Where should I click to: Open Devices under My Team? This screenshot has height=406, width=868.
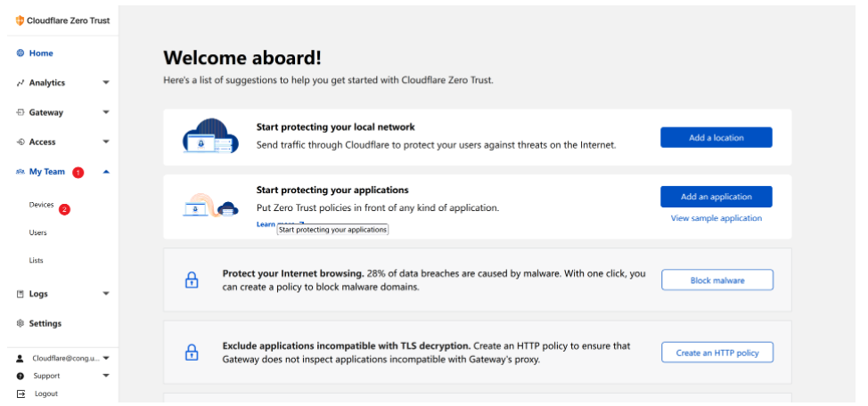[41, 205]
